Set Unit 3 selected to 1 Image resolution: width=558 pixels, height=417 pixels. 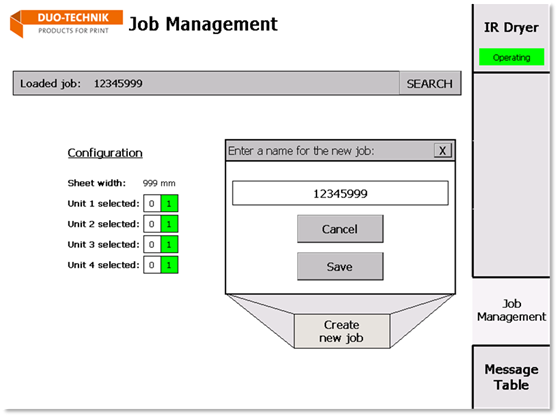(169, 244)
